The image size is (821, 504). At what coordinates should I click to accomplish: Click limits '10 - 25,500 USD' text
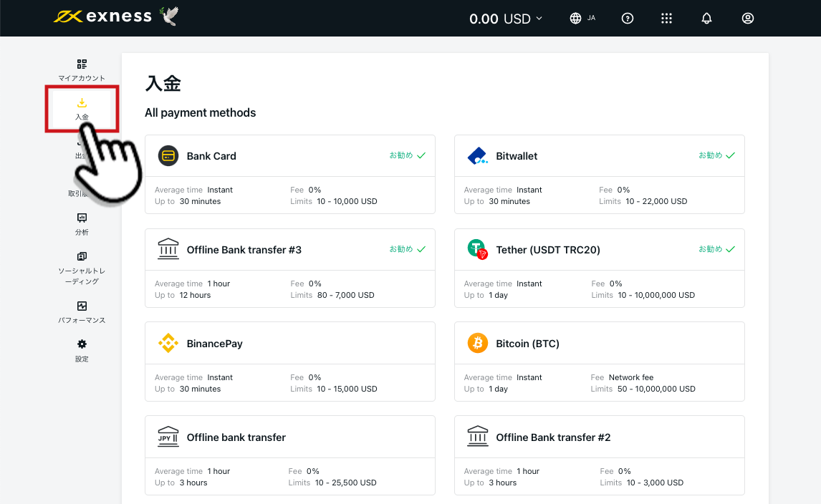pos(345,483)
